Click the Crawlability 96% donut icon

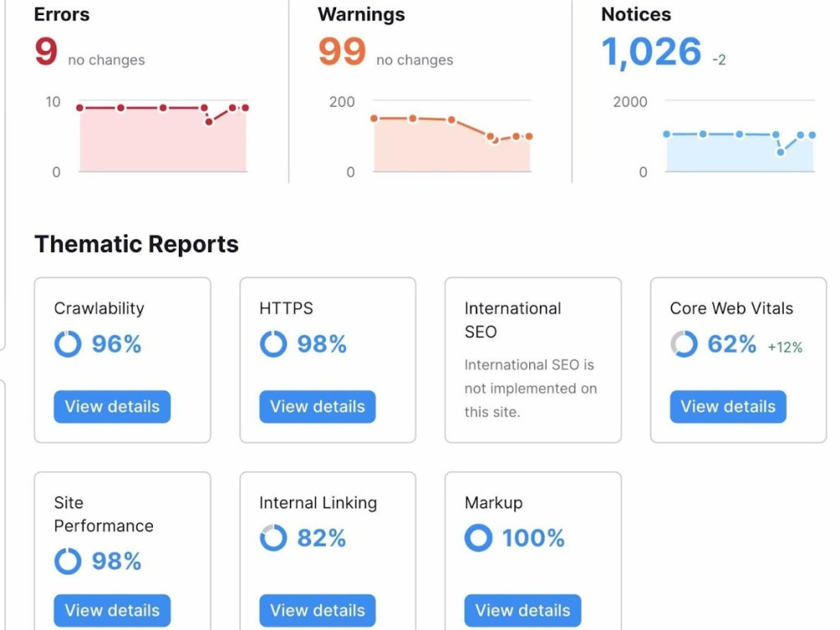(68, 344)
